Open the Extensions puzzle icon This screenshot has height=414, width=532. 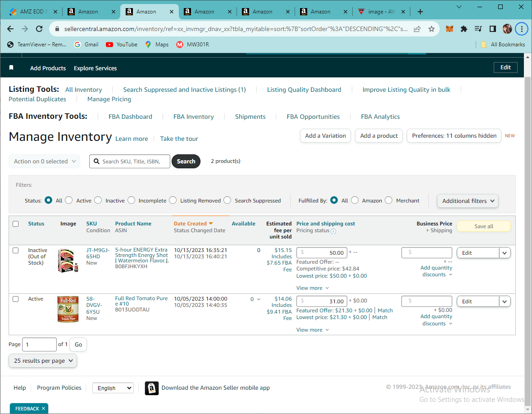464,29
